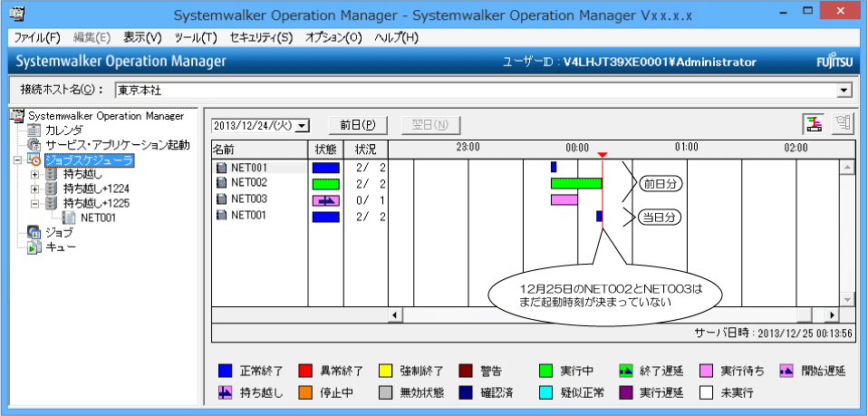The width and height of the screenshot is (868, 416).
Task: Expand the 持ち越し+1224 node
Action: 35,189
